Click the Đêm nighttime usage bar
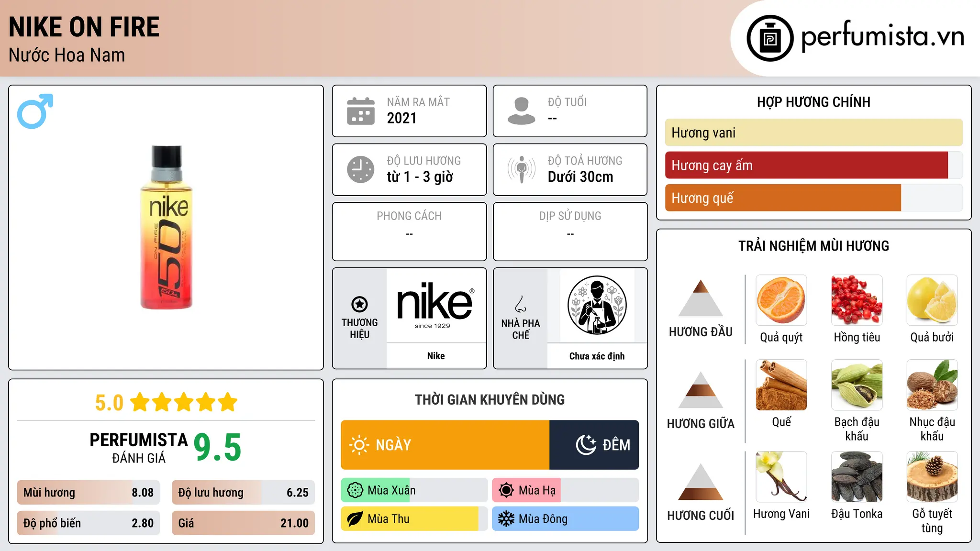The image size is (980, 551). [x=594, y=445]
